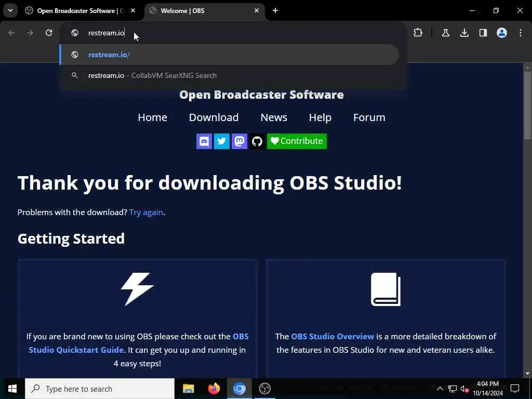Open OBS Studio from the taskbar
532x399 pixels.
pyautogui.click(x=264, y=389)
